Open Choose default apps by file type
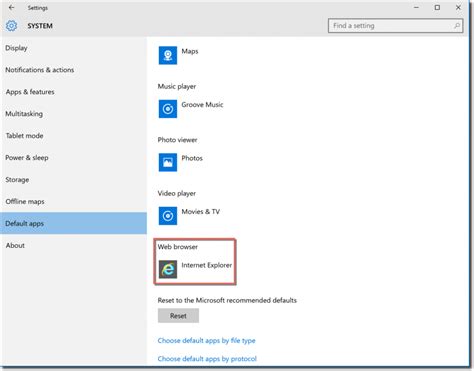Image resolution: width=474 pixels, height=371 pixels. (206, 341)
